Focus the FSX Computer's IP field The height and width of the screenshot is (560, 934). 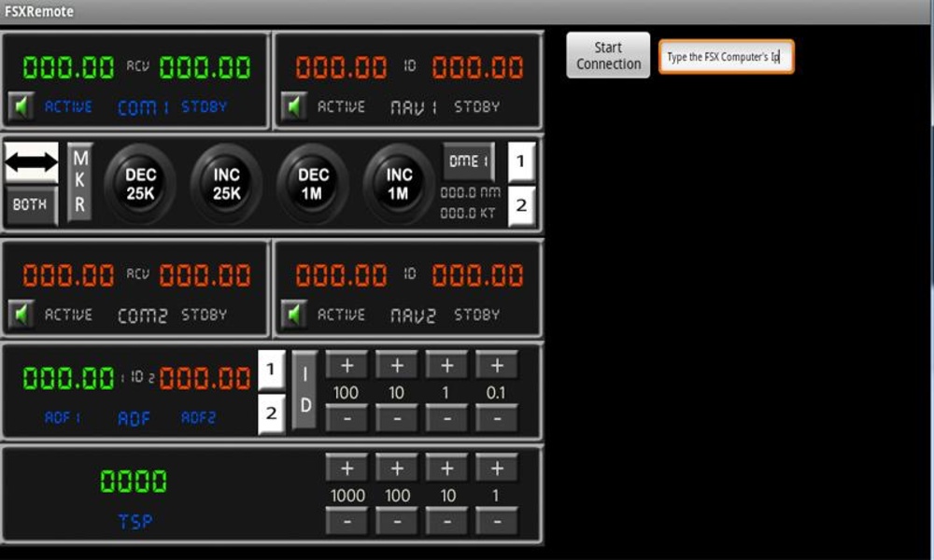pos(726,57)
